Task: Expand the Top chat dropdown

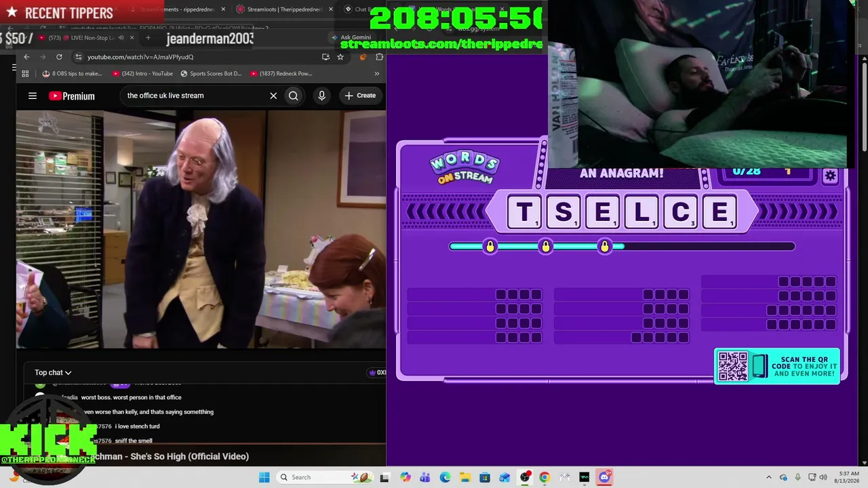Action: point(53,373)
